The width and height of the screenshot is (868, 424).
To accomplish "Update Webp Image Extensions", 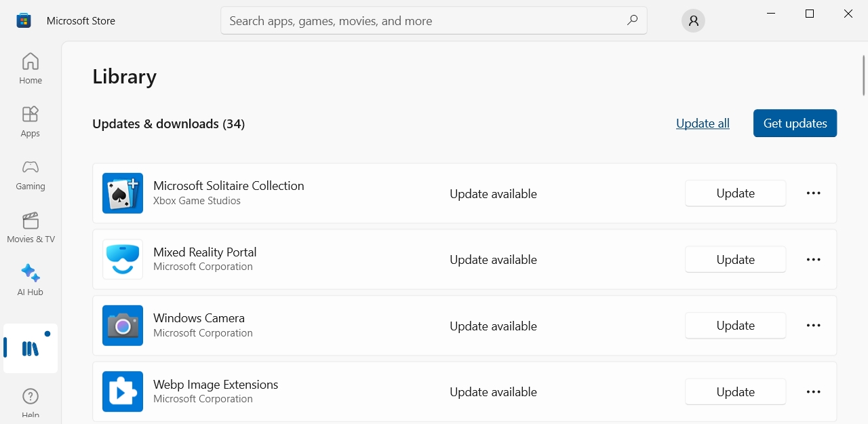I will [736, 391].
